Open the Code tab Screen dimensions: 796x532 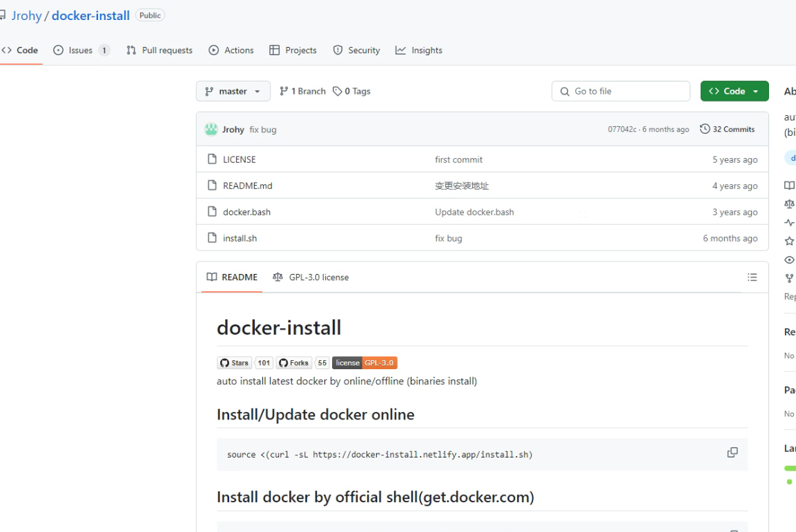20,50
